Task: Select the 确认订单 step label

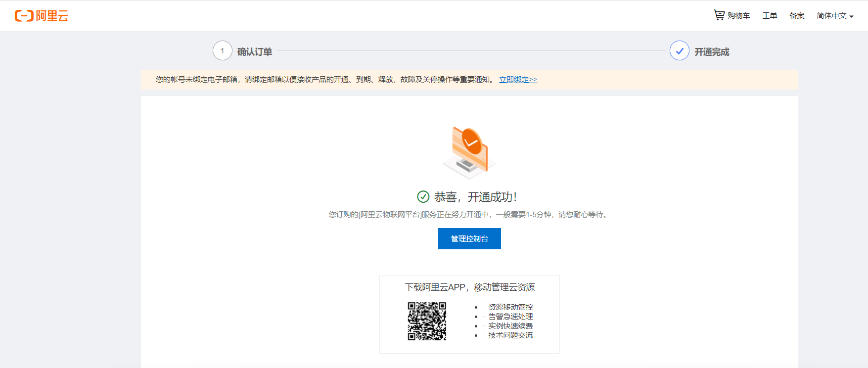Action: click(x=255, y=52)
